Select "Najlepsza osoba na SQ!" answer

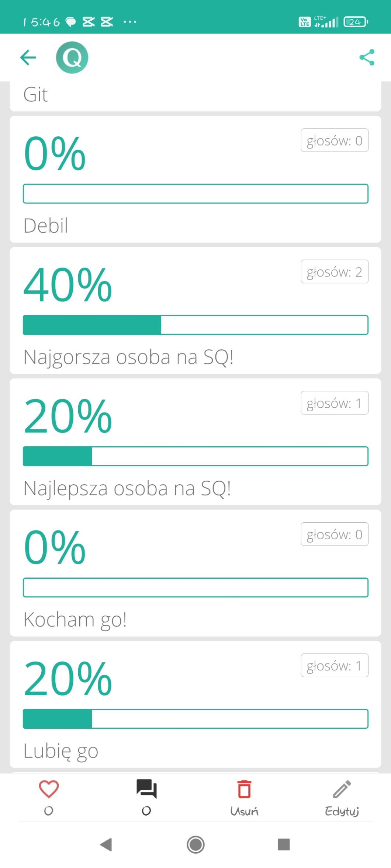[x=127, y=488]
